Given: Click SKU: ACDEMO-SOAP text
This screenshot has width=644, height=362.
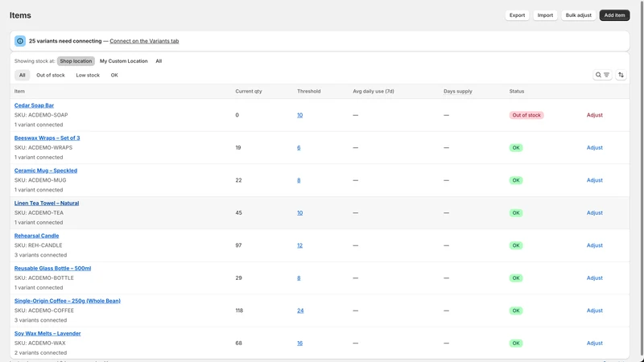Looking at the screenshot, I should coord(41,115).
